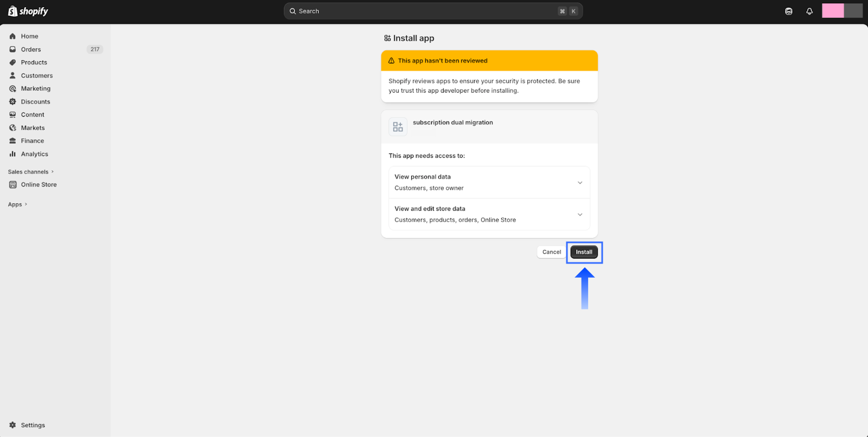Click 'This app needs access to:' text
The height and width of the screenshot is (437, 868).
coord(427,156)
